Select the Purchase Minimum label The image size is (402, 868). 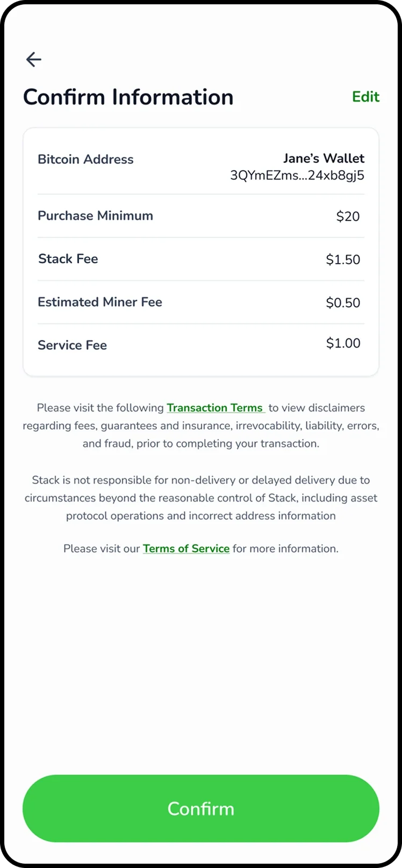click(x=95, y=216)
